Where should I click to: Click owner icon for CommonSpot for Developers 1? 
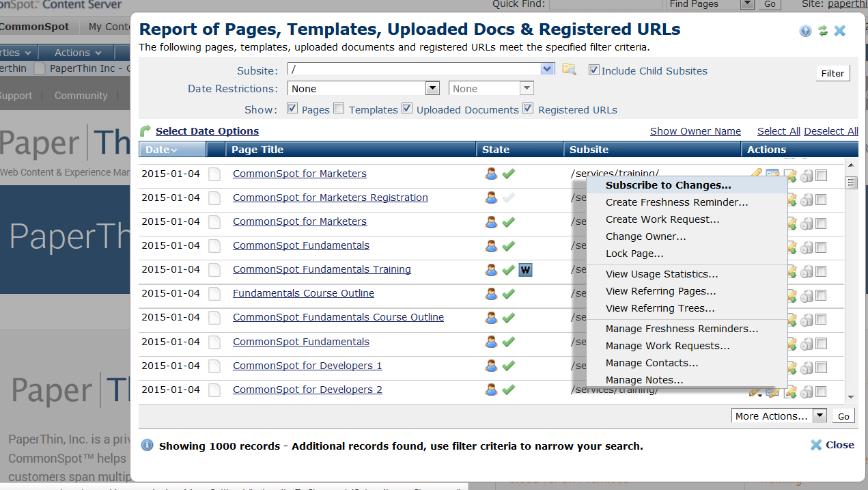(491, 366)
